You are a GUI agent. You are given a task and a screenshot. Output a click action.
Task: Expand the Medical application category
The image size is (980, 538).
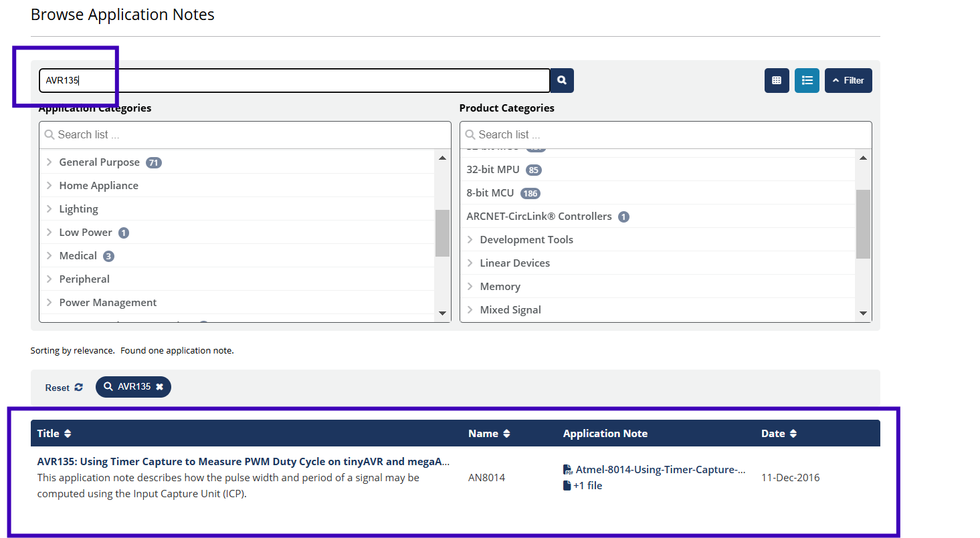[49, 256]
